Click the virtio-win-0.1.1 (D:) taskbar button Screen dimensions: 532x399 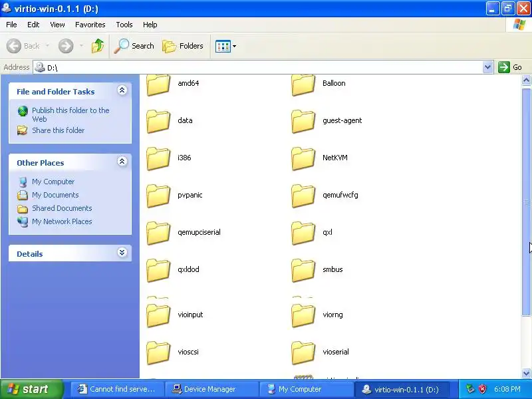(402, 389)
